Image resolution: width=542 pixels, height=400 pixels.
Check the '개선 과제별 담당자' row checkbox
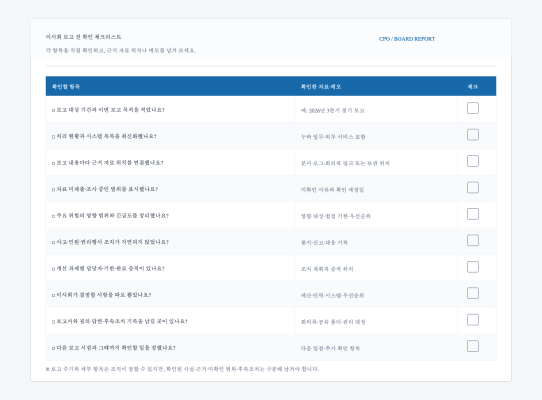473,267
